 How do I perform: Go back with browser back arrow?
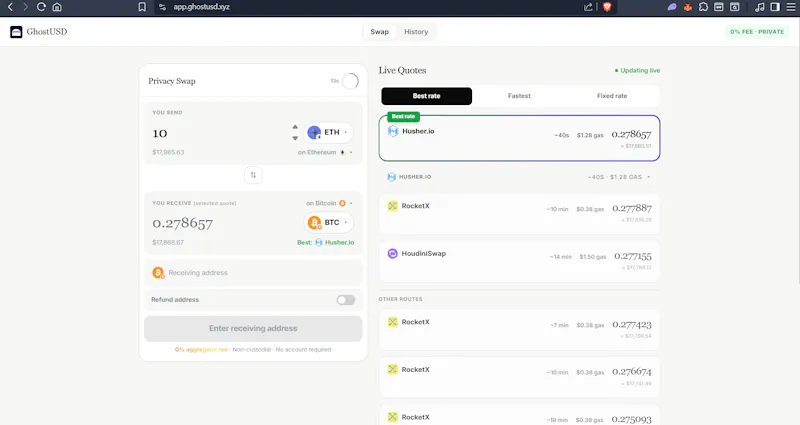(x=10, y=7)
